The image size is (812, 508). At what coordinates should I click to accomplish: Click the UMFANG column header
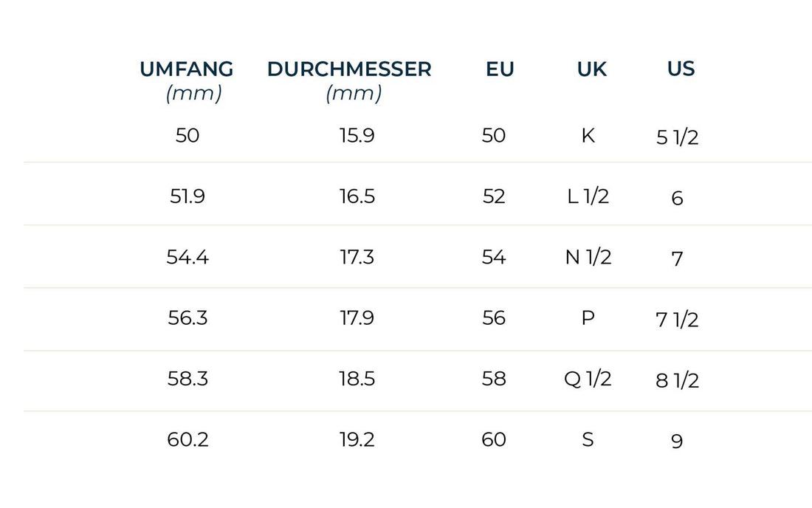point(187,69)
